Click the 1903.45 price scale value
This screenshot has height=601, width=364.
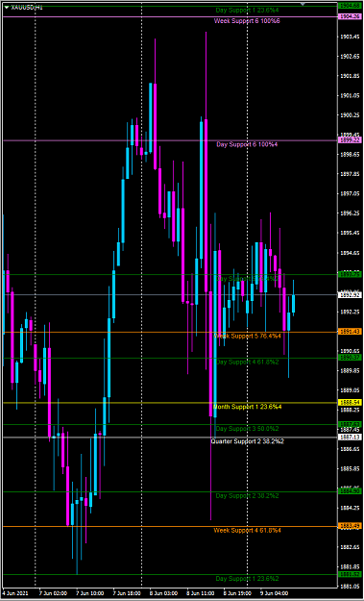(350, 37)
